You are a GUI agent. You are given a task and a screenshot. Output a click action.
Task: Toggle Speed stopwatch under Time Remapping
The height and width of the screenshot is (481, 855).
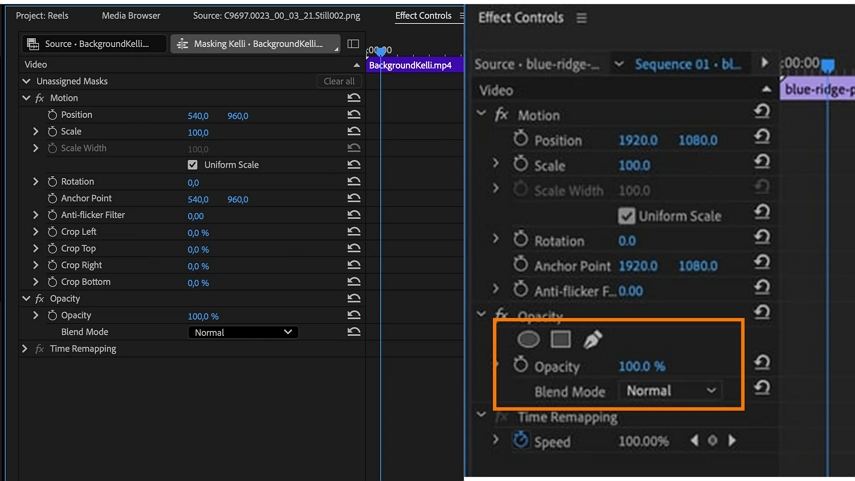coord(521,440)
